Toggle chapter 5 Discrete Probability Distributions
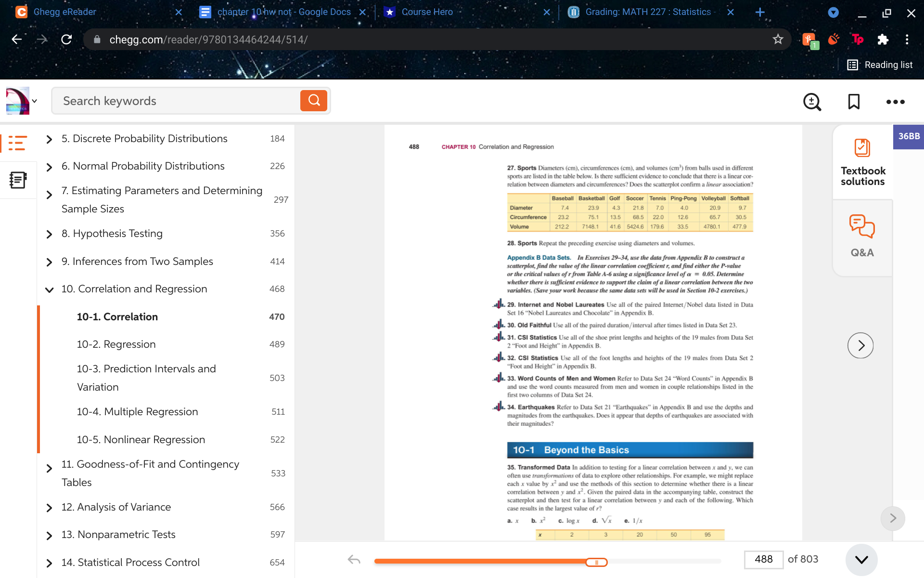The width and height of the screenshot is (924, 578). click(51, 139)
